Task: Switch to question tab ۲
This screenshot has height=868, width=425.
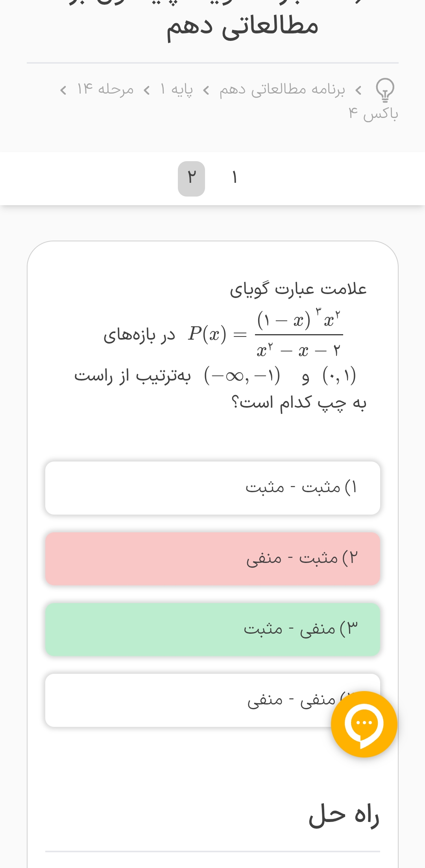Action: pos(191,178)
